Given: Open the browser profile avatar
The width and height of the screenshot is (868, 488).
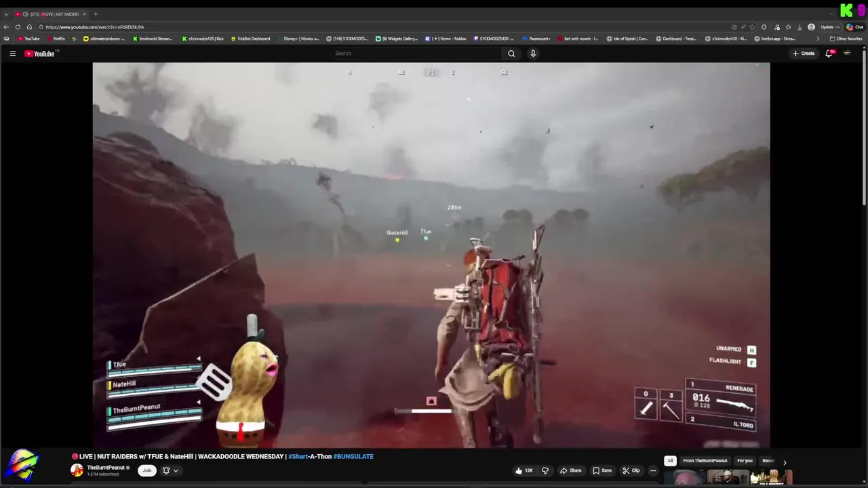Looking at the screenshot, I should coord(811,27).
